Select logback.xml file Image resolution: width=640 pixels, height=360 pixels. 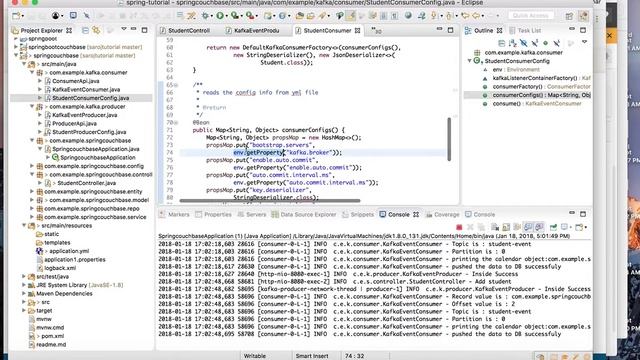click(60, 268)
